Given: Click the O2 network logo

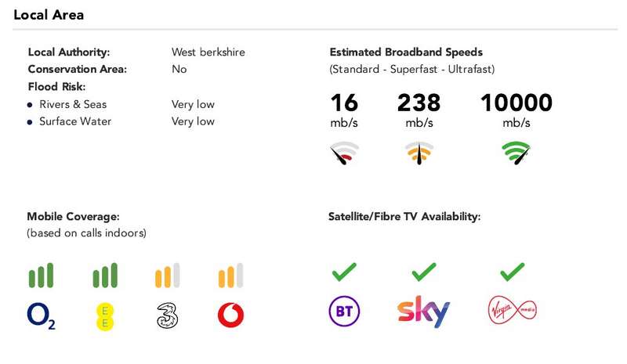Looking at the screenshot, I should [42, 315].
